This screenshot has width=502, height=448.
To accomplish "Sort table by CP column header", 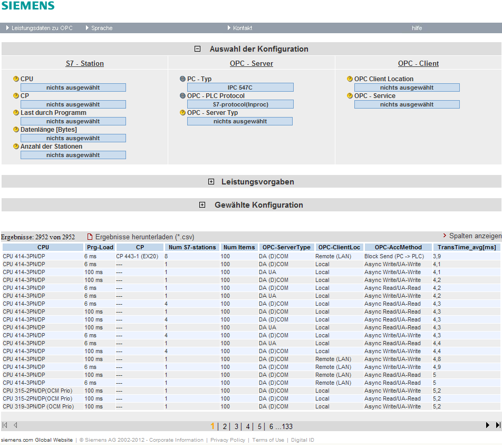I will click(x=140, y=247).
